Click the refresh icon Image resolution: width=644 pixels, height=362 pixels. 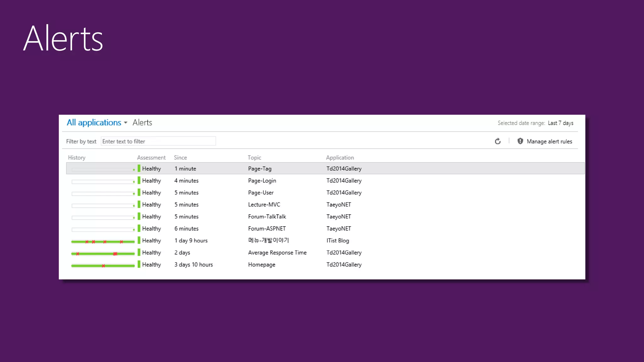pyautogui.click(x=497, y=141)
